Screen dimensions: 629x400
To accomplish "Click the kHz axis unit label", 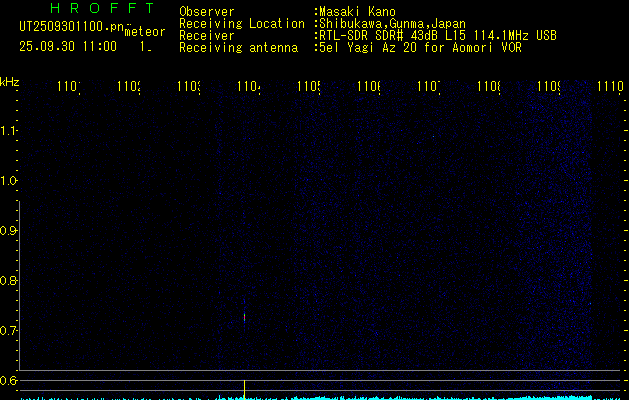I will coord(9,82).
